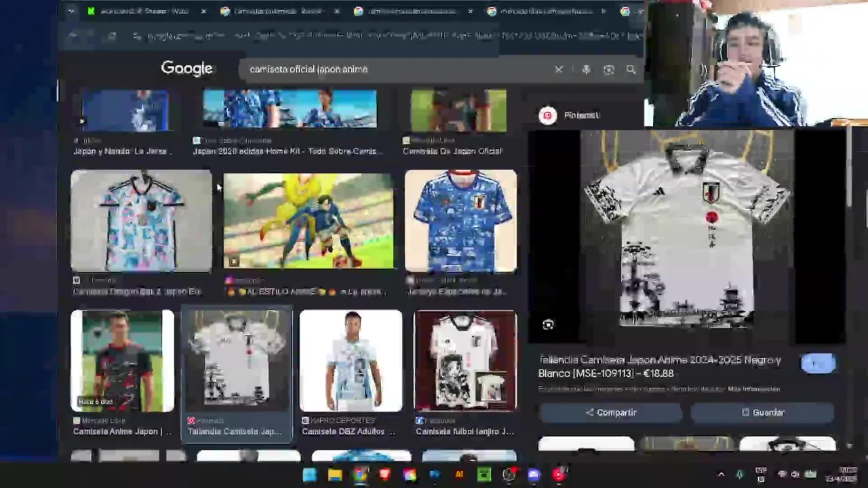Follow the Más información link

753,389
